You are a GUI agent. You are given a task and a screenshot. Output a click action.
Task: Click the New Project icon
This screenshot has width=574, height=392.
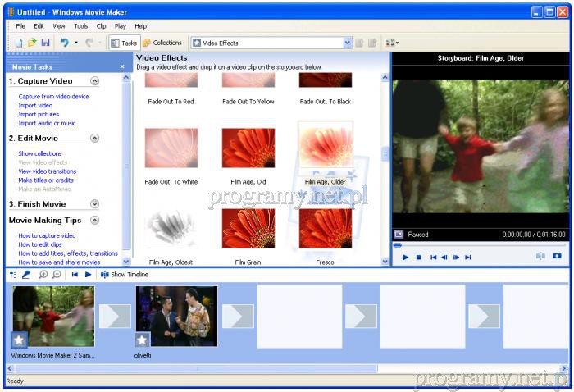(19, 43)
